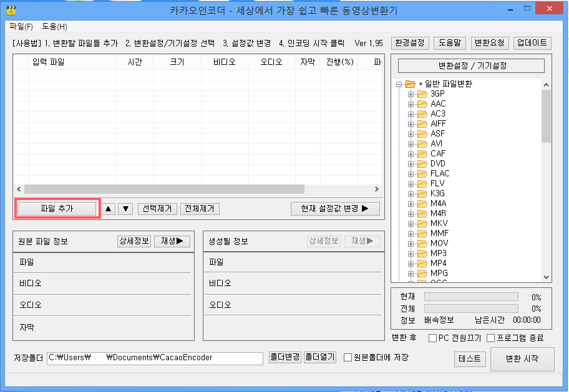
Task: Select the FLV folder icon
Action: (422, 184)
